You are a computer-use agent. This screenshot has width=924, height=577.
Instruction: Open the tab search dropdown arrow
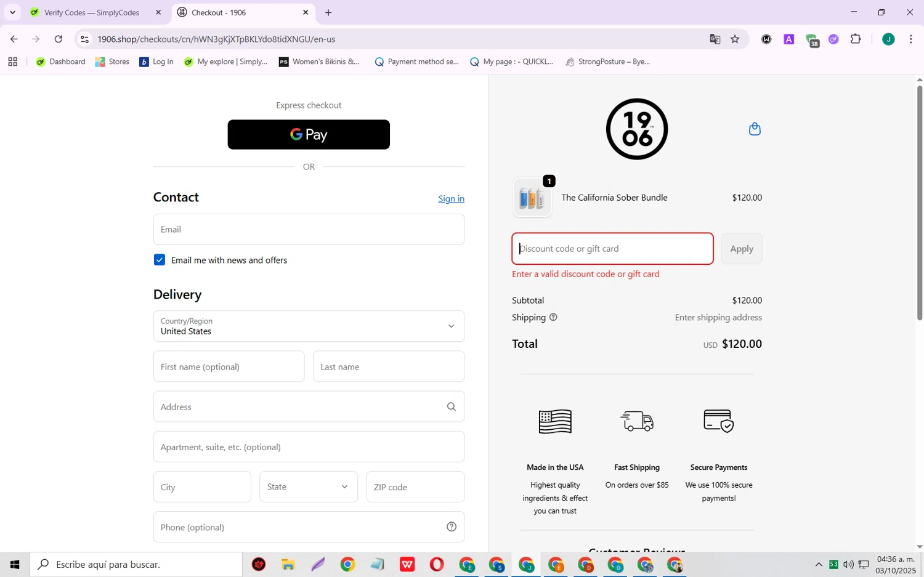[12, 12]
